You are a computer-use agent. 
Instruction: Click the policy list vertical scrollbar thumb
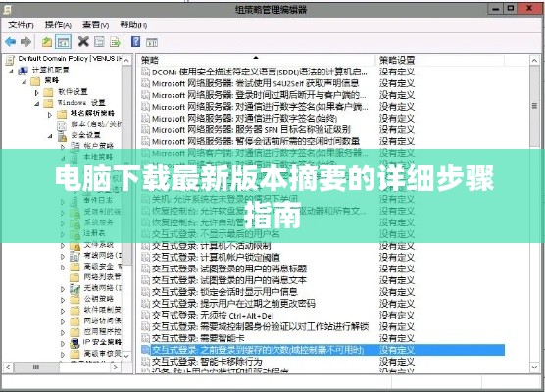(534, 106)
